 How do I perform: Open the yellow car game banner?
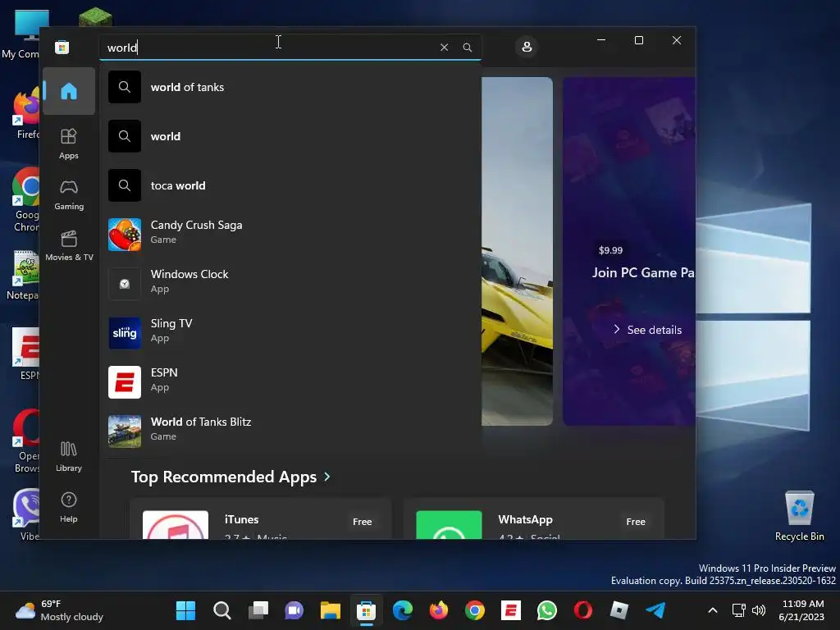click(x=517, y=251)
